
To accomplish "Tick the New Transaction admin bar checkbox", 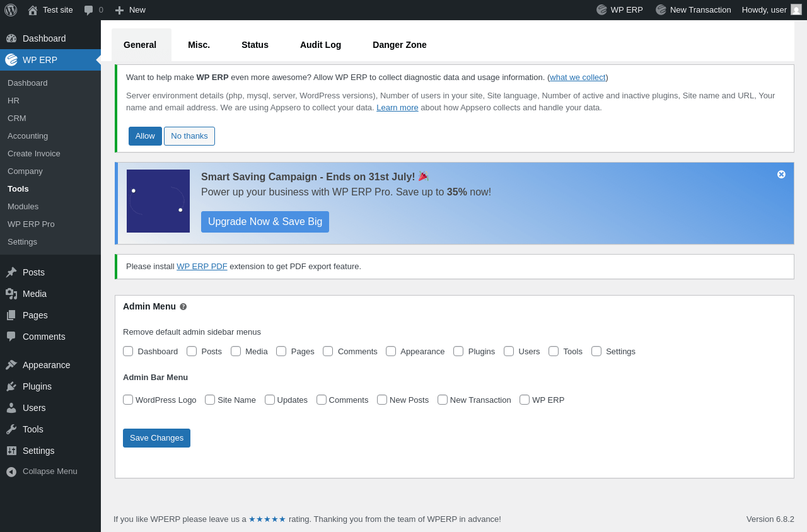I will pyautogui.click(x=443, y=400).
